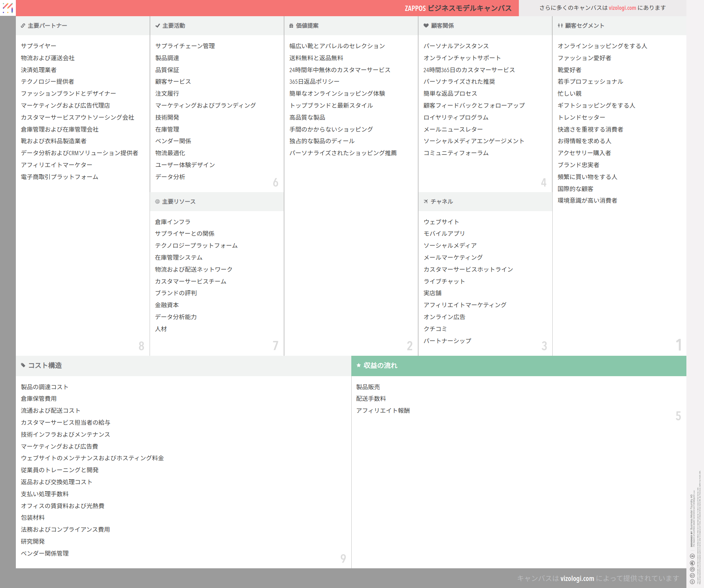Screen dimensions: 704x588
Task: Click the tag icon beside コスト構造
Action: coord(23,366)
